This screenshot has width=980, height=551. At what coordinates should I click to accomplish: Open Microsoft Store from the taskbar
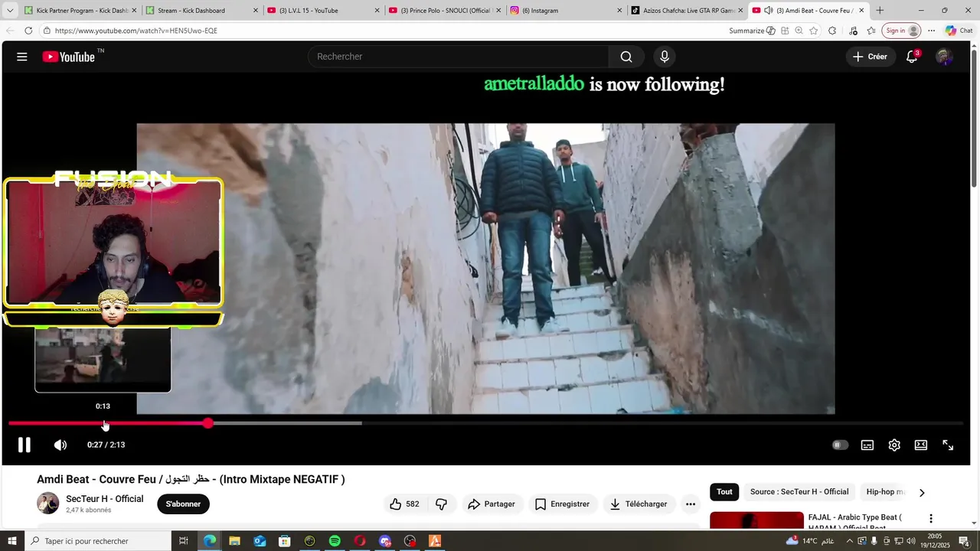pyautogui.click(x=285, y=541)
